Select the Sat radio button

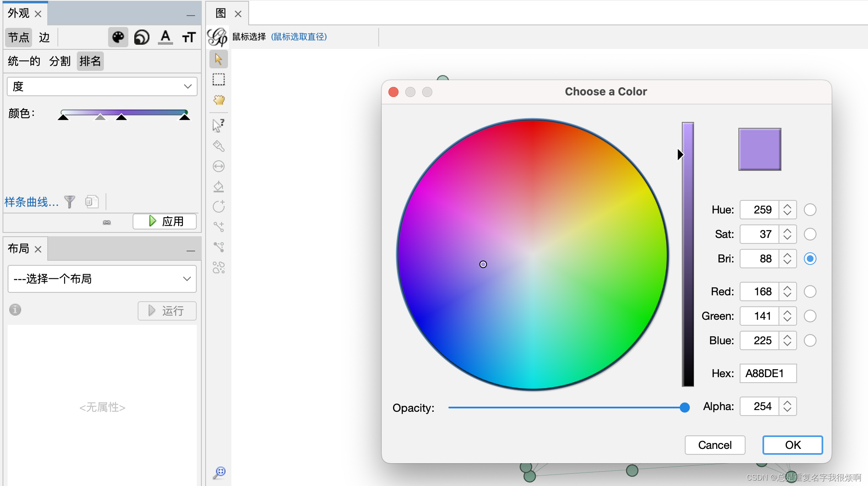810,234
